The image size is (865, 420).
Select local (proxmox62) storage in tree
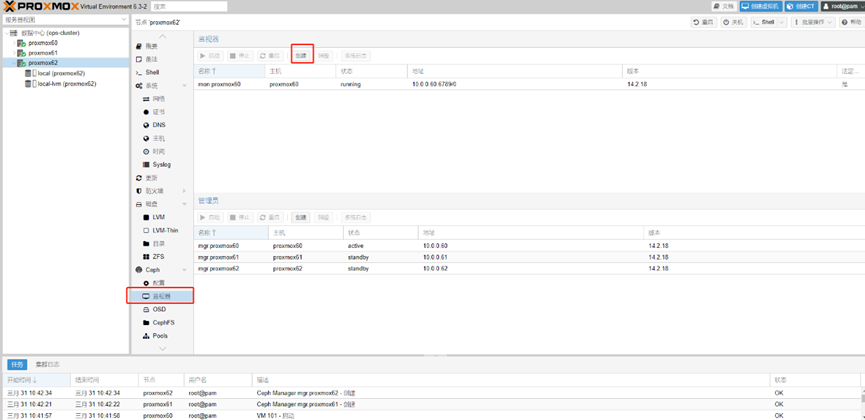point(61,73)
